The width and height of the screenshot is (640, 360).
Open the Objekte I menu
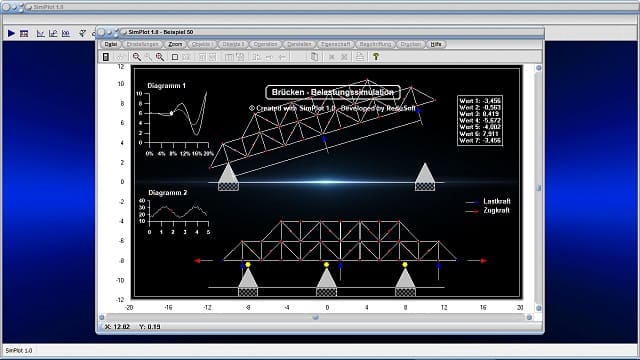(x=202, y=44)
